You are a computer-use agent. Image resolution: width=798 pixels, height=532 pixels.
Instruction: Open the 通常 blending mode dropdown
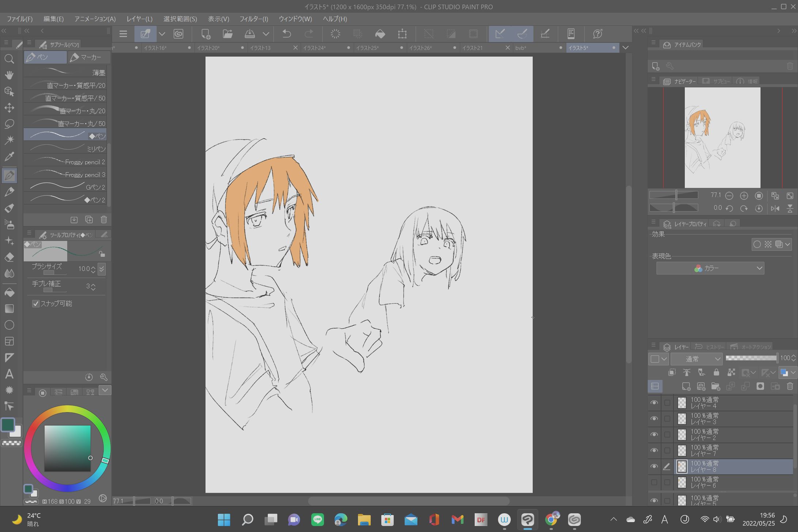click(696, 359)
